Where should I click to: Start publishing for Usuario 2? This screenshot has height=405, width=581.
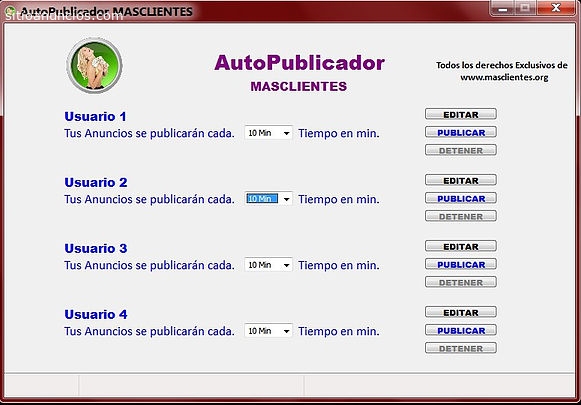[x=461, y=198]
